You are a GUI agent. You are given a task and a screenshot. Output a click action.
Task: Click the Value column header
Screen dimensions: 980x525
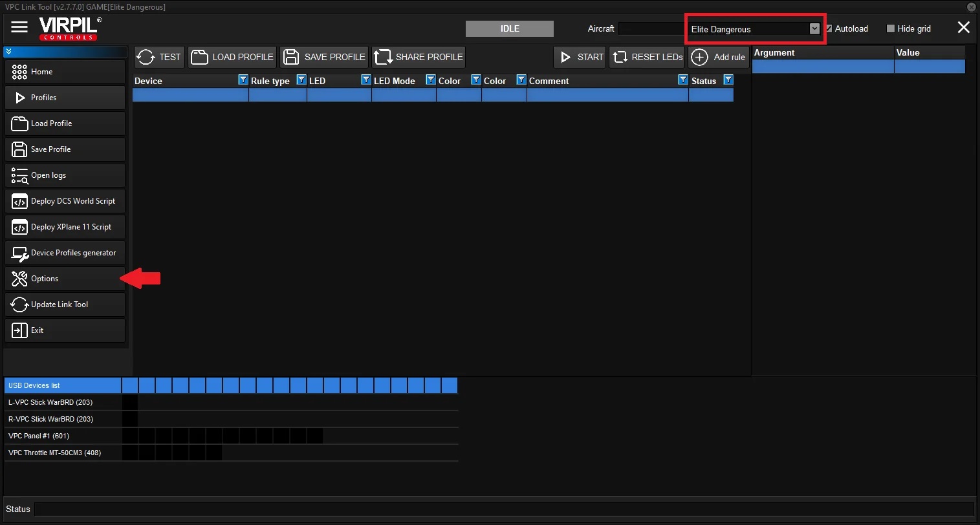930,52
